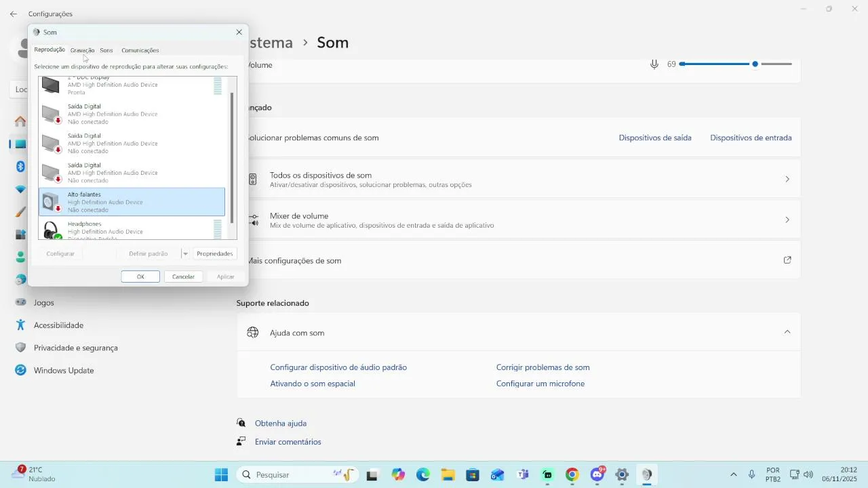Open Privacidade e segurança in sidebar
This screenshot has height=488, width=868.
[x=76, y=348]
